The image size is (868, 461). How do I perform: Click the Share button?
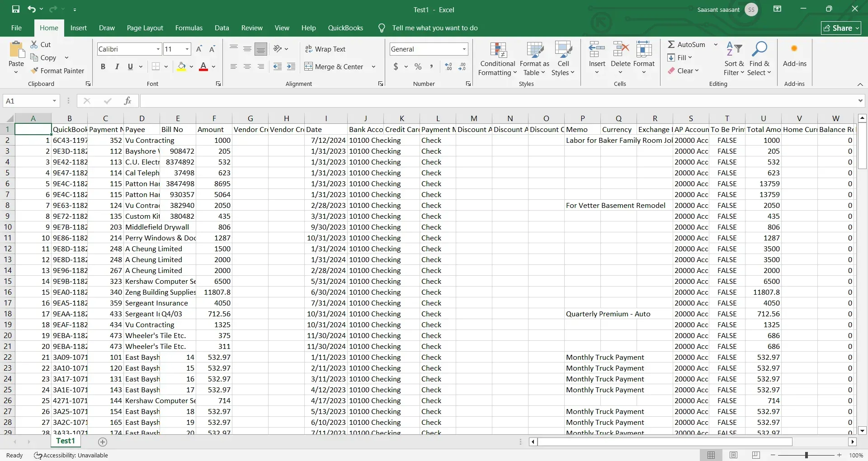click(x=841, y=28)
